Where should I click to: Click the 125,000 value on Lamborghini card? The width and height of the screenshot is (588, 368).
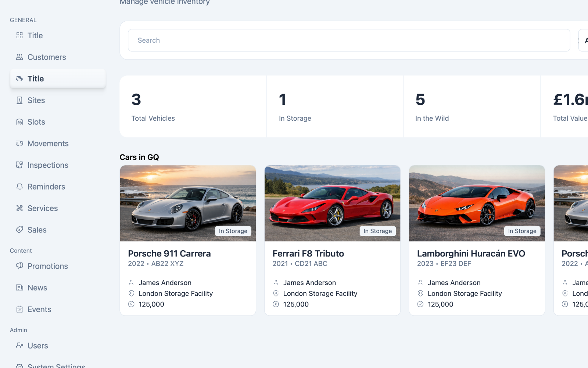point(441,304)
